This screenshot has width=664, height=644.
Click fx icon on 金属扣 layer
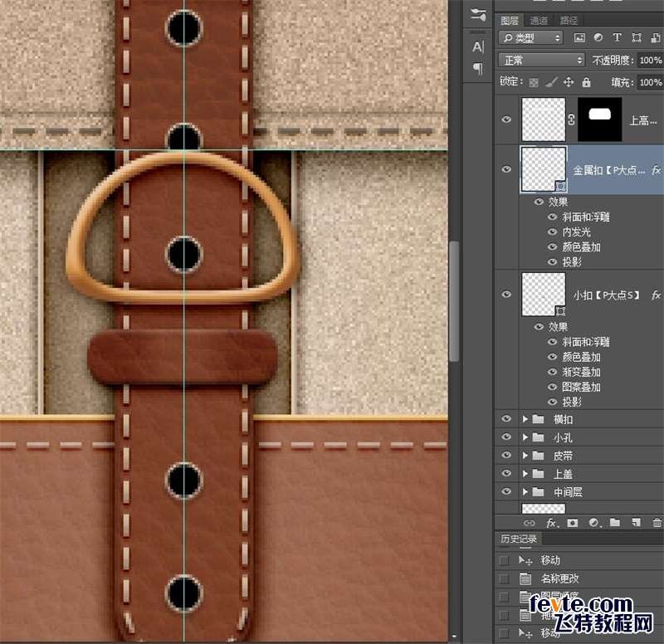[656, 170]
